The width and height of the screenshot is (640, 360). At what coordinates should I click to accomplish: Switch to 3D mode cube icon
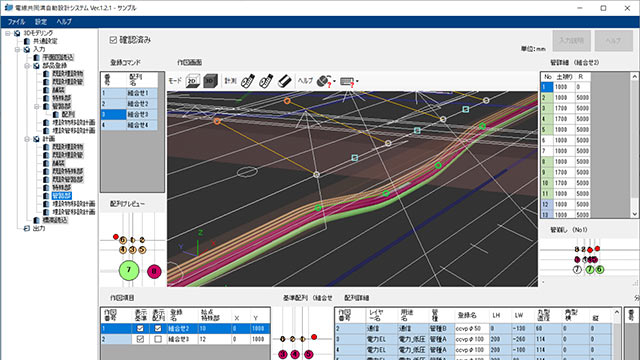pos(210,81)
